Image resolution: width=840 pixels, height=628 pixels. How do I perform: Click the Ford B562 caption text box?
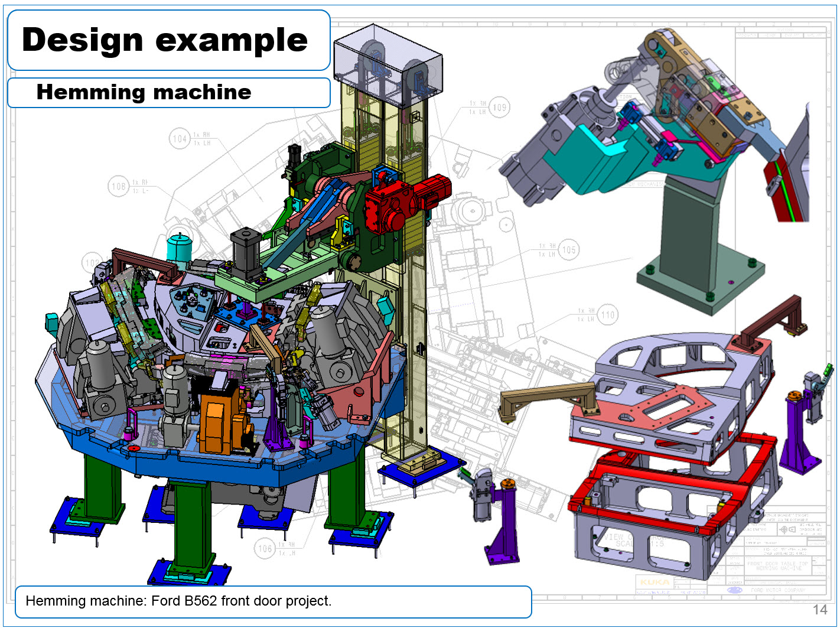pyautogui.click(x=273, y=601)
